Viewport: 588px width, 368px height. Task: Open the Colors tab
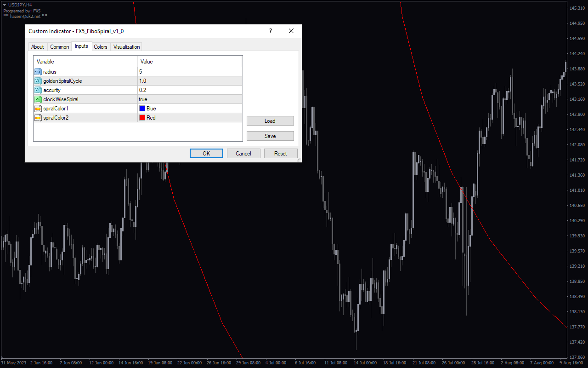click(101, 47)
